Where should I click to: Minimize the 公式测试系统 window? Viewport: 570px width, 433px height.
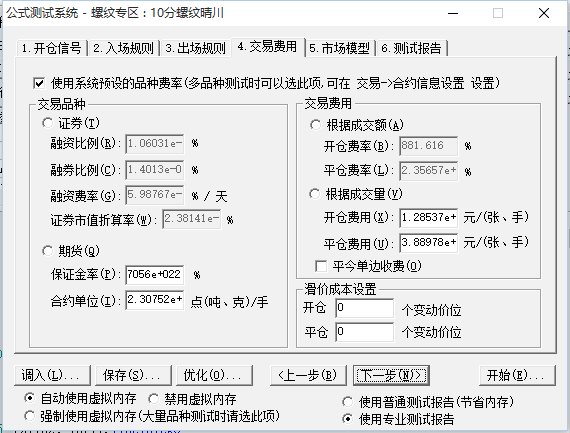tap(453, 13)
